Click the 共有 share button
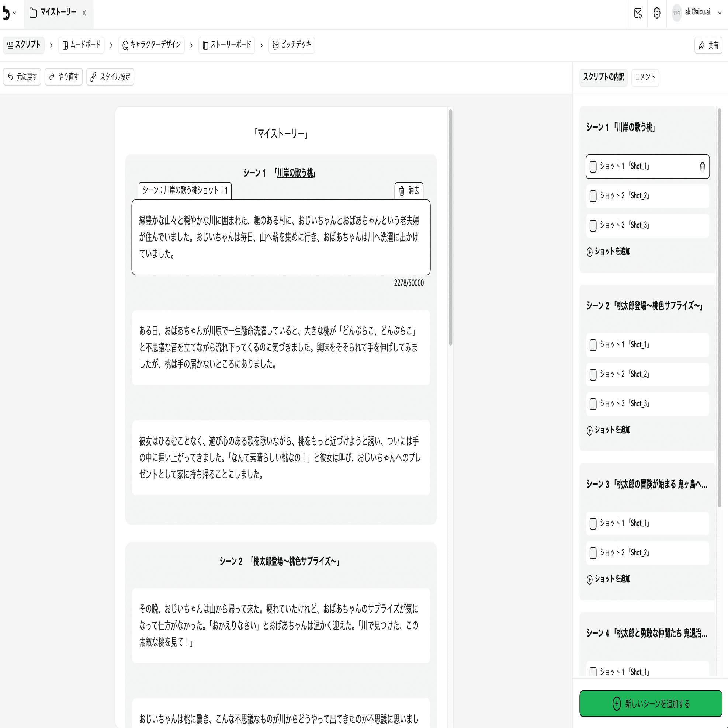 (x=708, y=46)
